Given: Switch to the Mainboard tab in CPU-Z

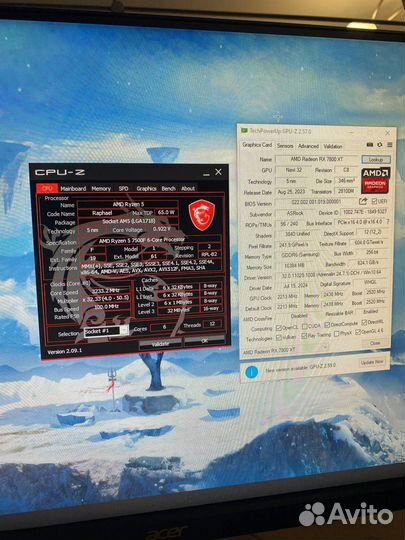Looking at the screenshot, I should pos(73,188).
